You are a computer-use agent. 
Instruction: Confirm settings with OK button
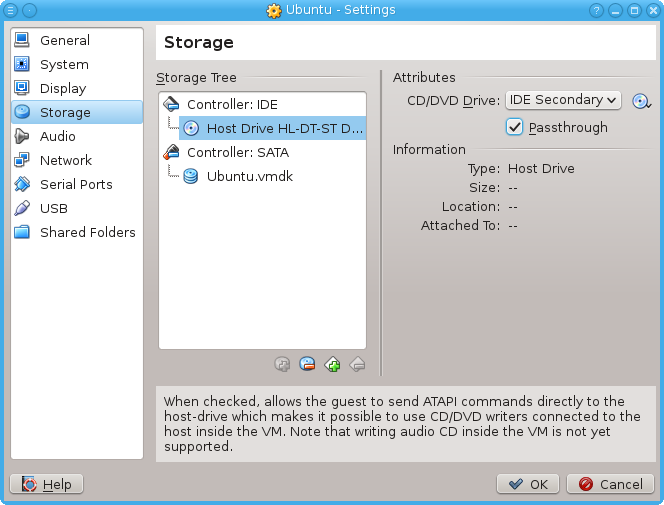click(528, 484)
